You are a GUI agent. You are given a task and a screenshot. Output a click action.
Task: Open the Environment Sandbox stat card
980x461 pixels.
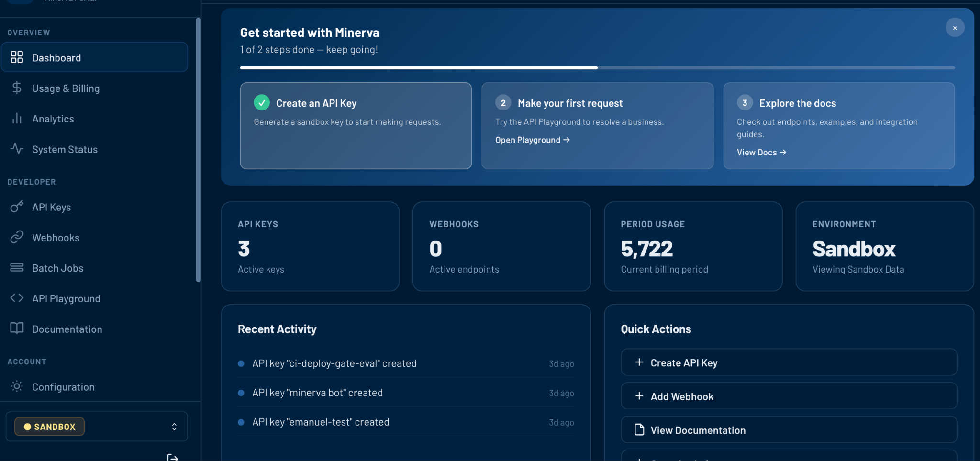click(x=885, y=246)
